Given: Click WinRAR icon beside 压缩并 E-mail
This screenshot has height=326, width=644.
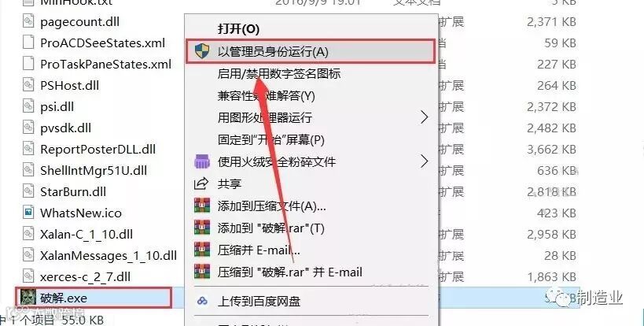Looking at the screenshot, I should point(201,250).
